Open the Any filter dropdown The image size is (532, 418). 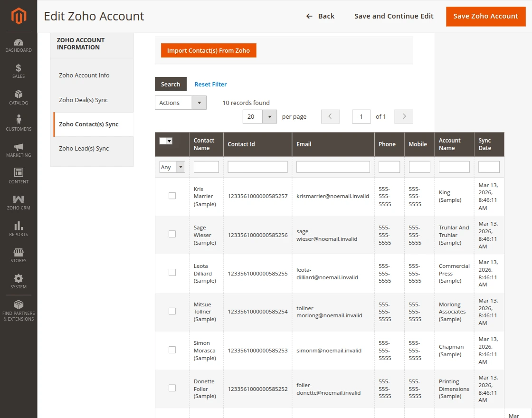click(172, 167)
